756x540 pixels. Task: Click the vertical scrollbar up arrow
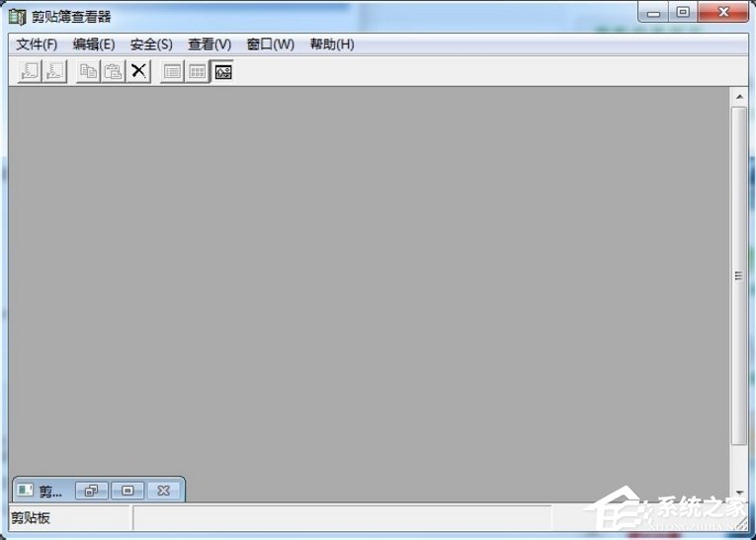point(738,96)
